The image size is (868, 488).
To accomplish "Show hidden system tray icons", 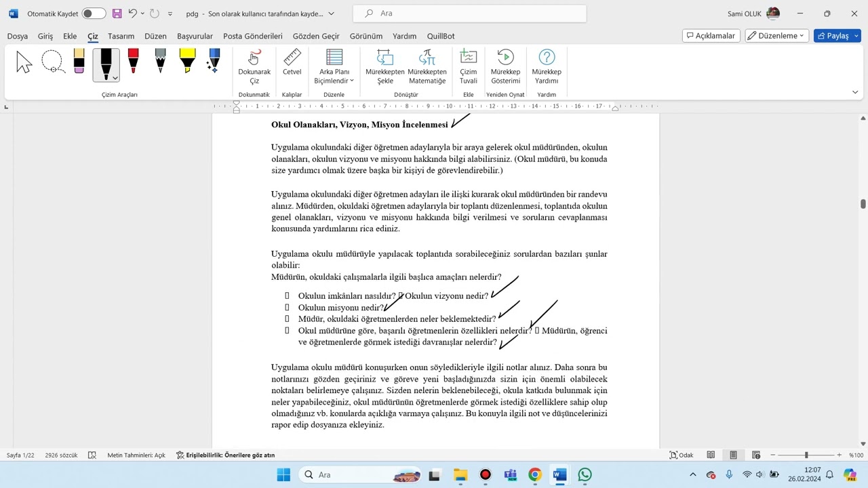I will (692, 474).
